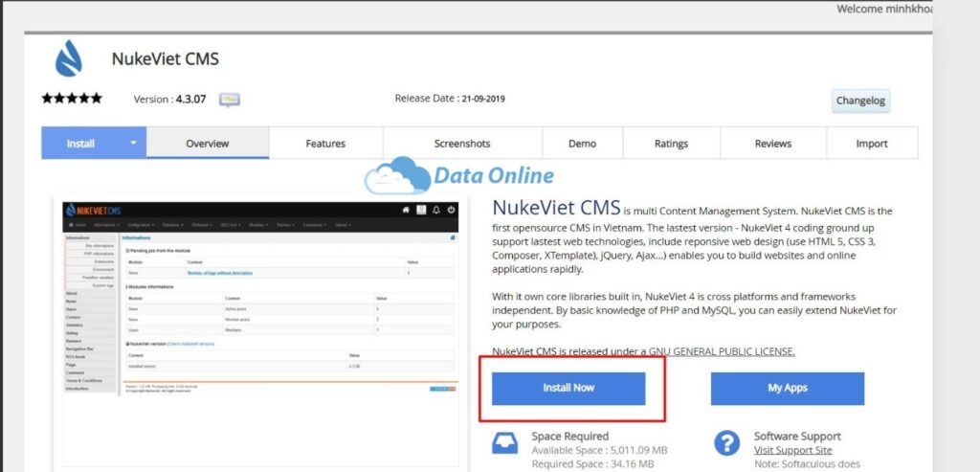Open the Changelog button

860,101
